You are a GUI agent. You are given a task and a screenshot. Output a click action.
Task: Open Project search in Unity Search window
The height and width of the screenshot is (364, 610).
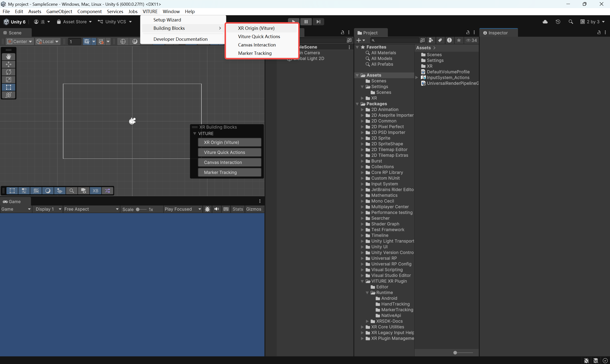point(422,40)
